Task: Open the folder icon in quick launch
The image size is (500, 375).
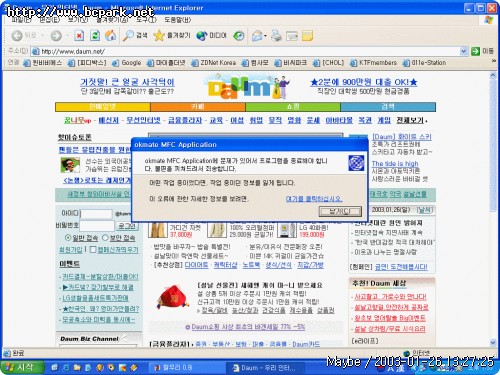Action: click(x=77, y=367)
